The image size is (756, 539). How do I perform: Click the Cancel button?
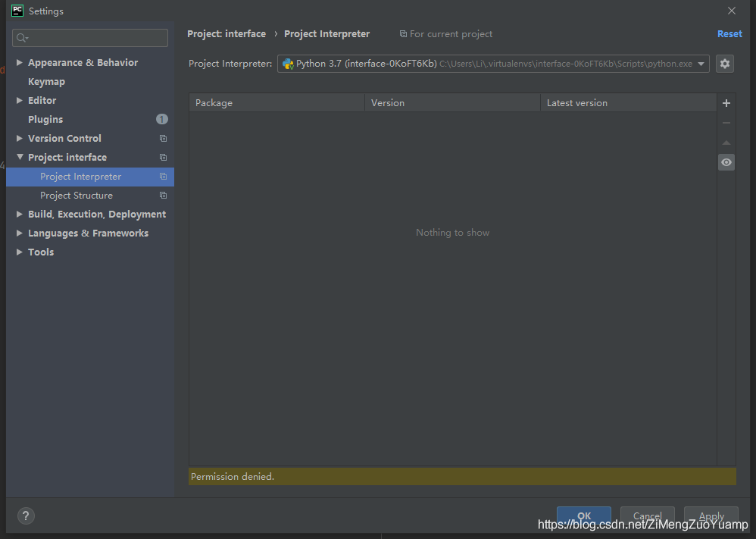click(647, 515)
